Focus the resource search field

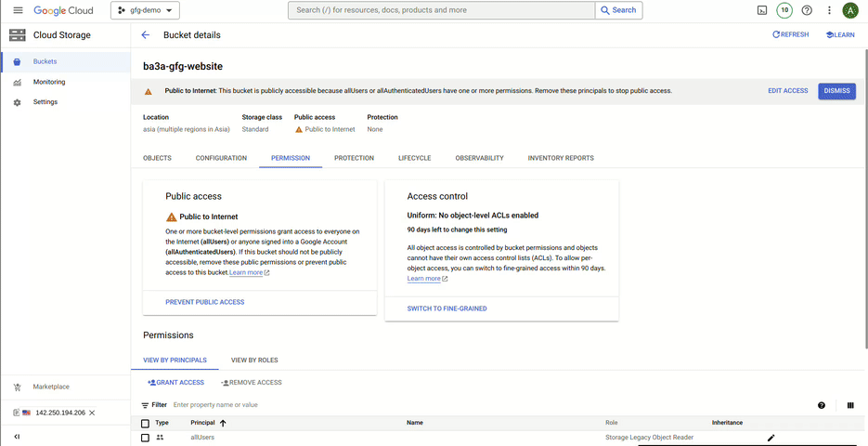tap(441, 10)
